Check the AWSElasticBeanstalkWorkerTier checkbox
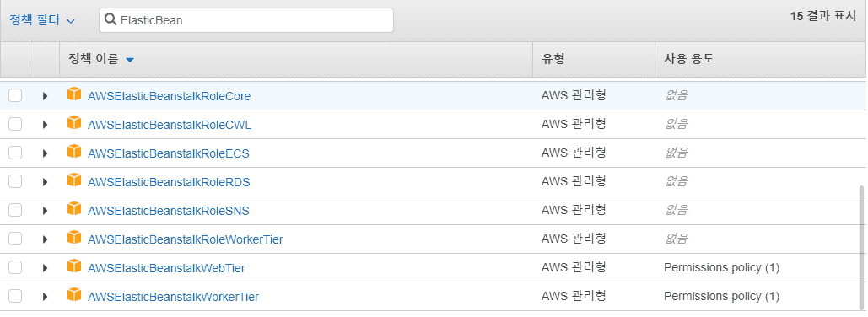Viewport: 868px width, 317px height. [15, 297]
